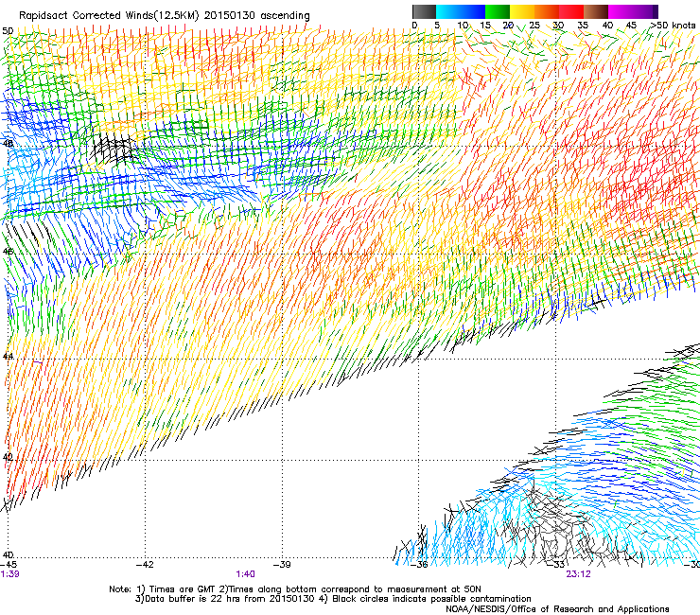This screenshot has height=615, width=700.
Task: Click the legend tick label '25'
Action: point(534,26)
